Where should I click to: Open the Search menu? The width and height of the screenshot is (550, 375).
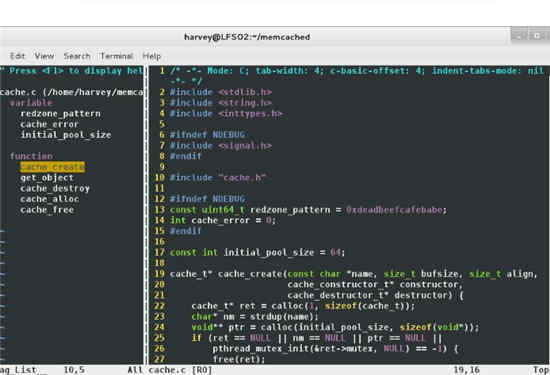click(77, 56)
